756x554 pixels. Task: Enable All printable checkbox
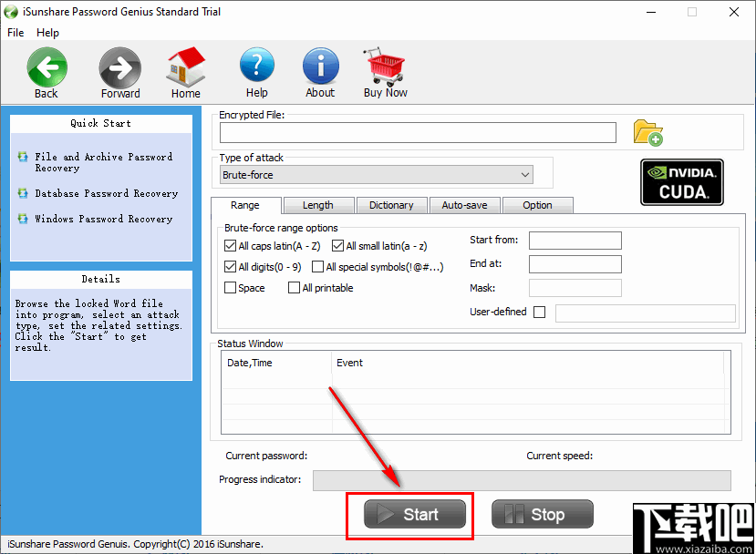coord(294,288)
